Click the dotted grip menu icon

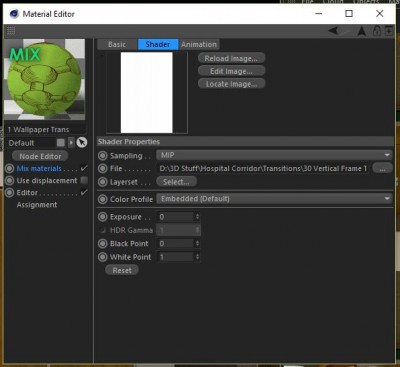click(11, 31)
